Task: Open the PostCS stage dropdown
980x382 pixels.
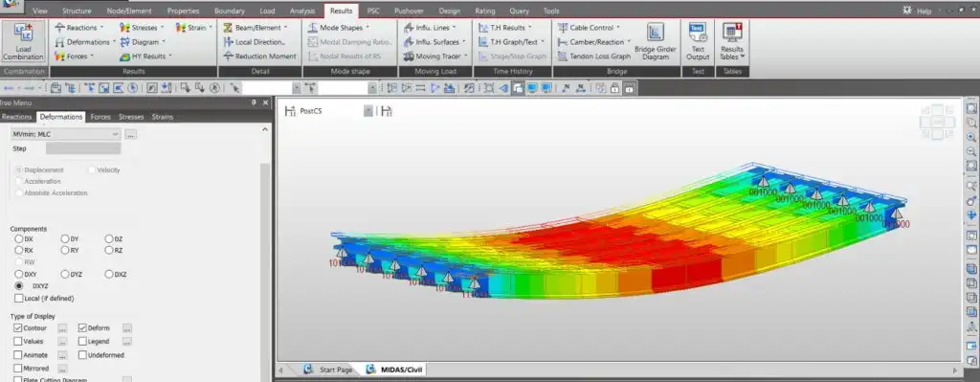Action: [x=368, y=111]
